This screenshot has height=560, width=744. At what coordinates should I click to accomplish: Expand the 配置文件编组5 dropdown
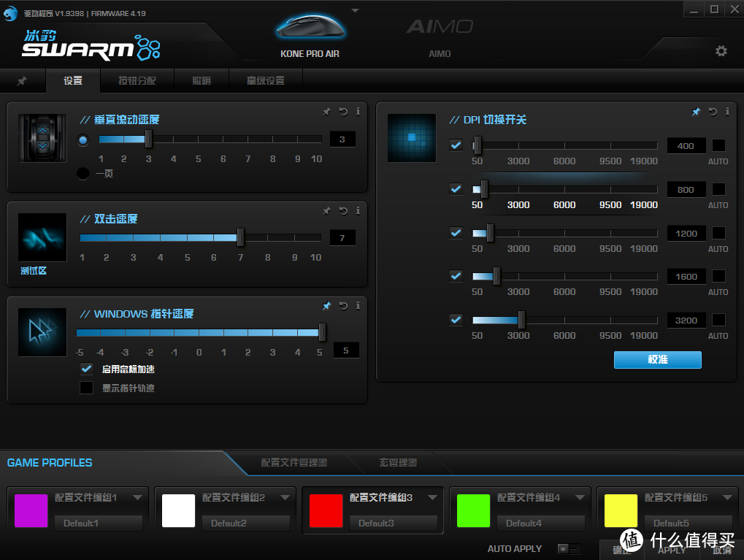point(727,497)
